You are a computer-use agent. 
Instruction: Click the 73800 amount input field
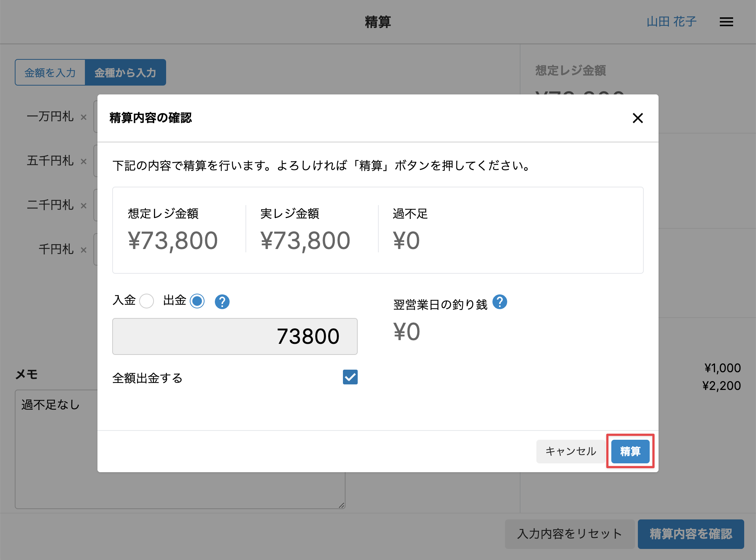click(235, 336)
